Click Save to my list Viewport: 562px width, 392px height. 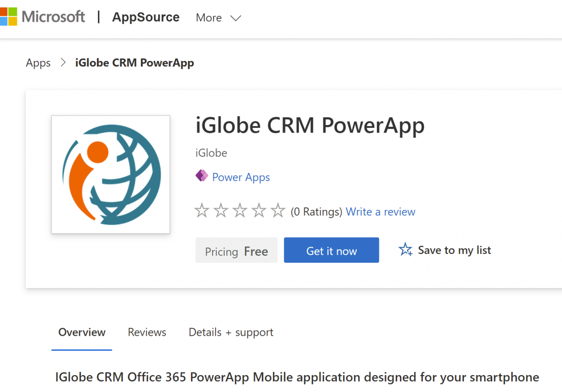(x=454, y=250)
